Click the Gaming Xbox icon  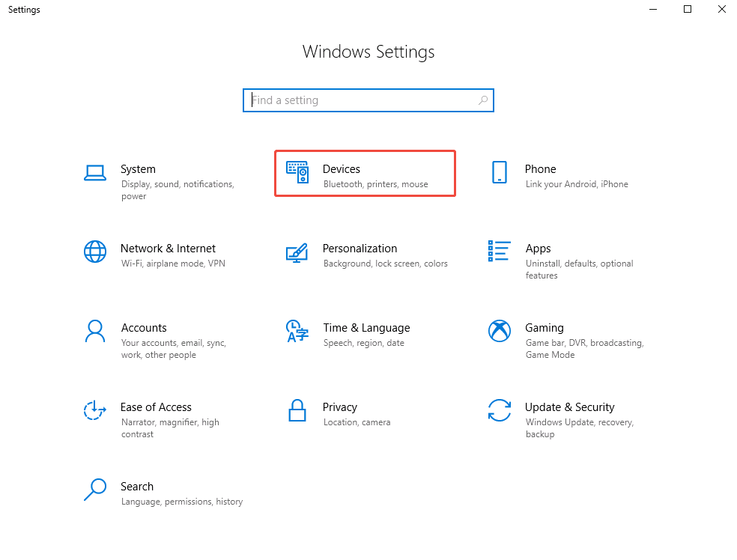[500, 331]
